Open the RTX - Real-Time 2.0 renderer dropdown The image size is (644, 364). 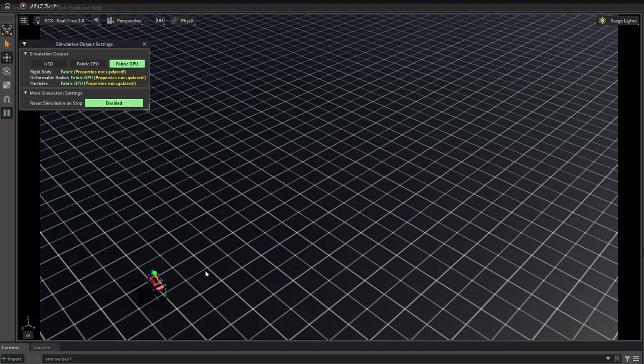[64, 21]
